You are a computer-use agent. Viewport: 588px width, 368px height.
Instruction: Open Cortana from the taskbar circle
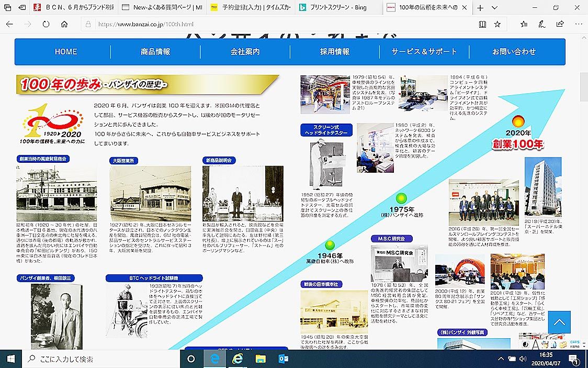[191, 359]
